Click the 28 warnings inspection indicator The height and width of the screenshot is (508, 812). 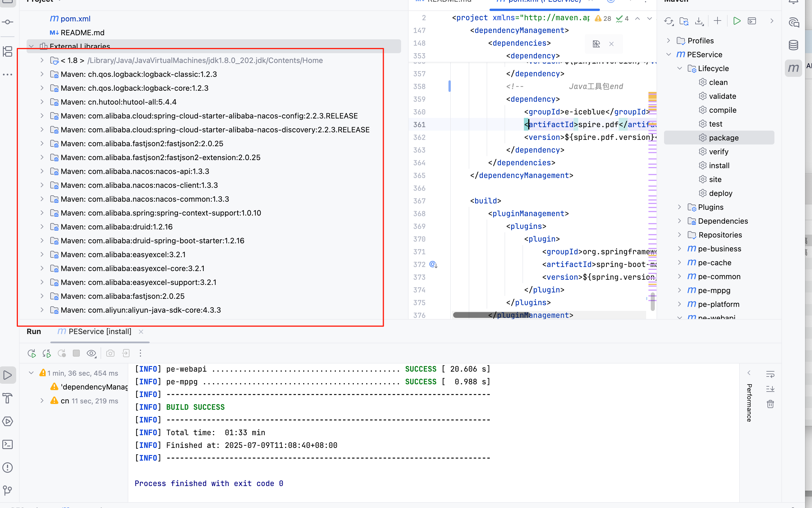click(x=603, y=18)
